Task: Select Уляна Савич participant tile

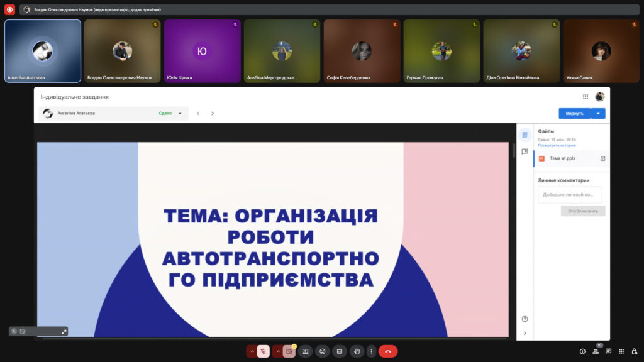Action: tap(601, 52)
